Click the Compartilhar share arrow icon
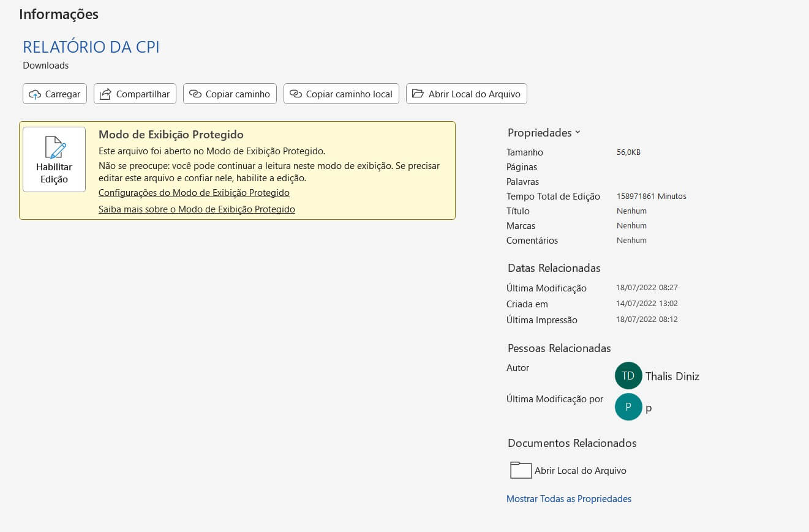The image size is (809, 532). click(x=105, y=94)
